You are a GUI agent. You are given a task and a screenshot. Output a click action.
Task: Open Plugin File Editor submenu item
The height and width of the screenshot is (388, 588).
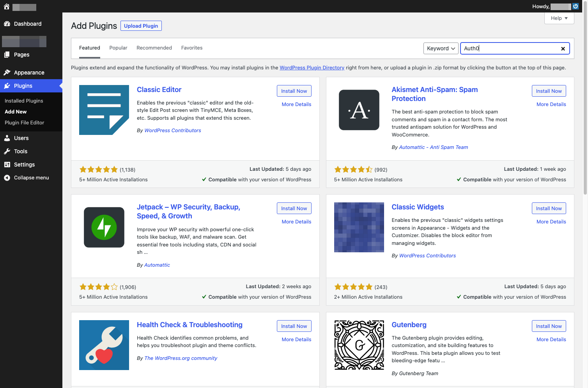pos(24,122)
